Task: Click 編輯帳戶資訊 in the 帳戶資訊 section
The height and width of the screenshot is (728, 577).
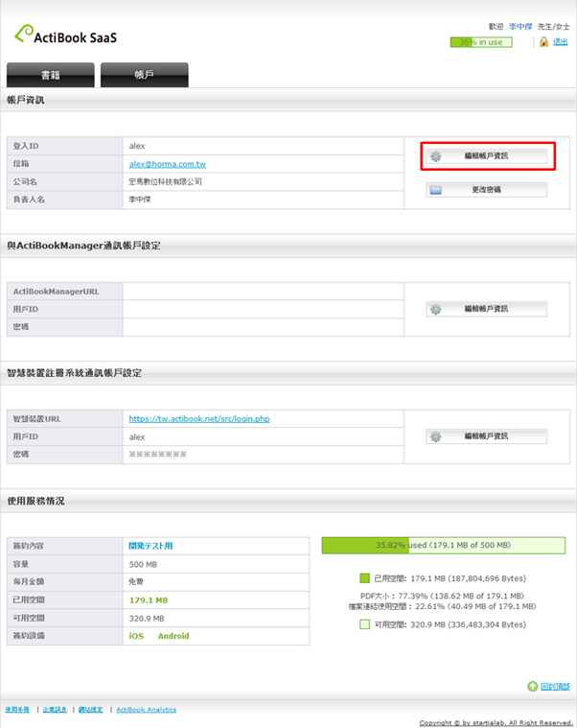Action: (486, 156)
